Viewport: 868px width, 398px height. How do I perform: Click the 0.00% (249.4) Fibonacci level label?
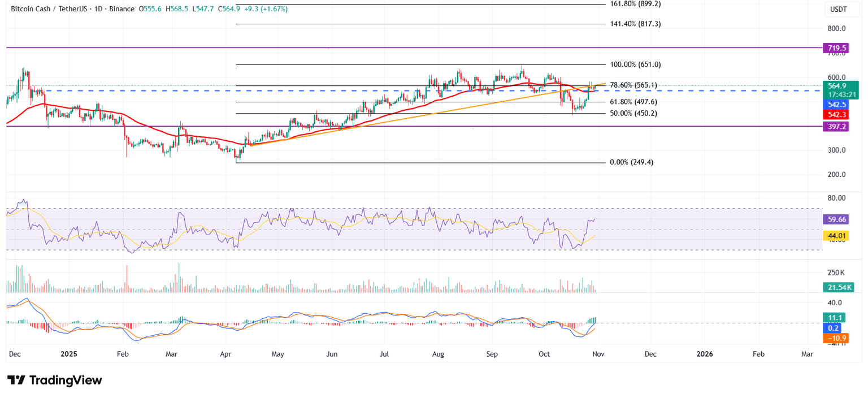(631, 162)
